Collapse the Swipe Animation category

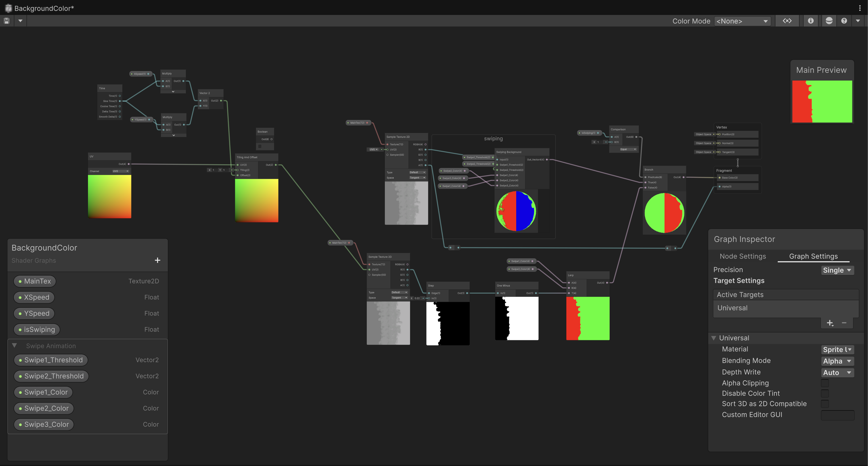[x=14, y=346]
